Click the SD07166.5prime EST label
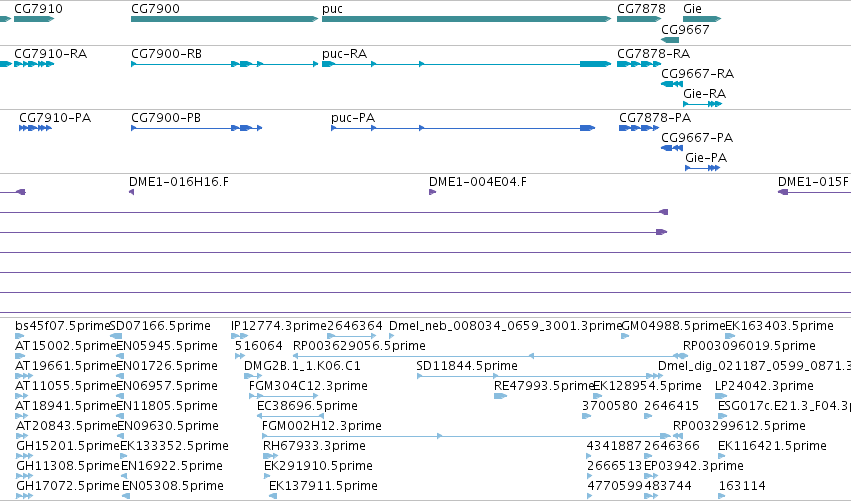 tap(160, 326)
